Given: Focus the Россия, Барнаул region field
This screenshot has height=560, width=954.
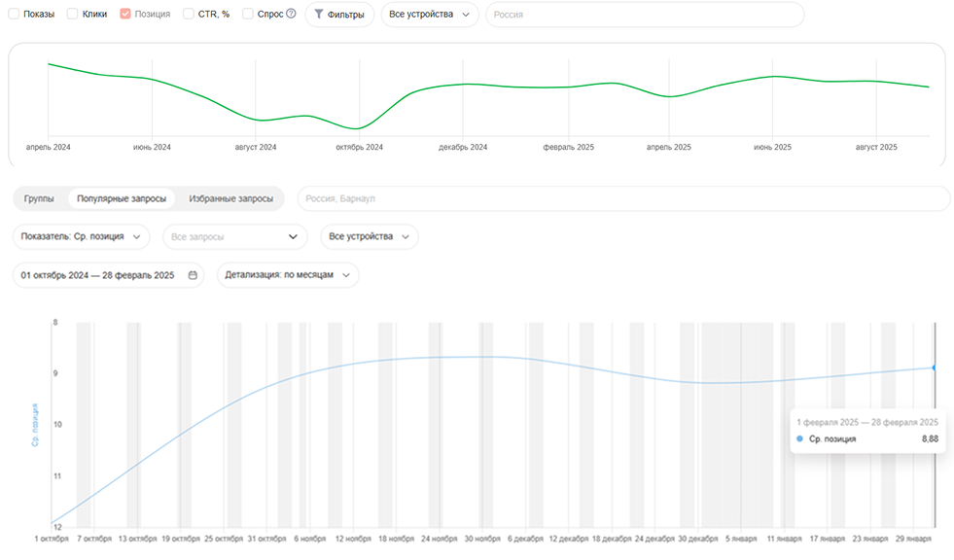Looking at the screenshot, I should tap(622, 198).
